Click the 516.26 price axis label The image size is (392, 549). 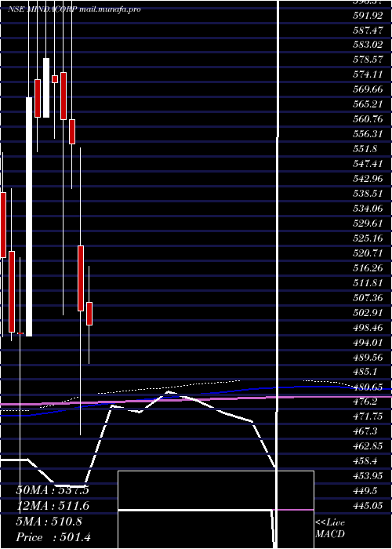click(368, 268)
